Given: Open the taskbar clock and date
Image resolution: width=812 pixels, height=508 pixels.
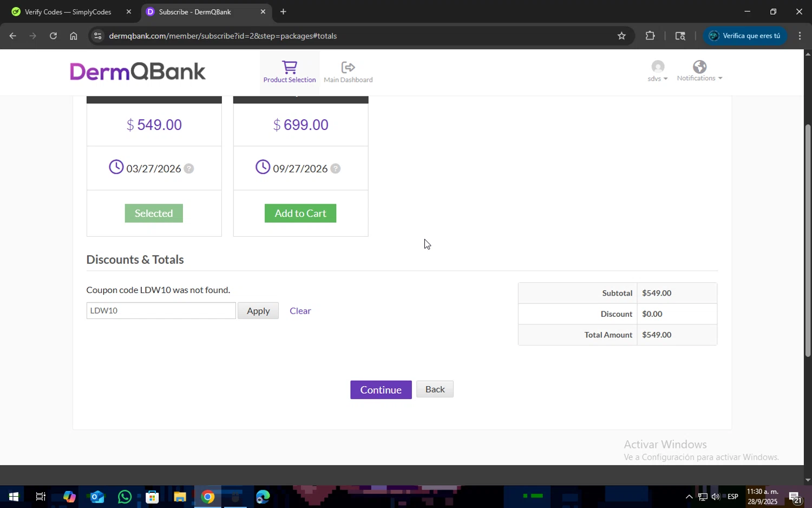Looking at the screenshot, I should point(763,497).
